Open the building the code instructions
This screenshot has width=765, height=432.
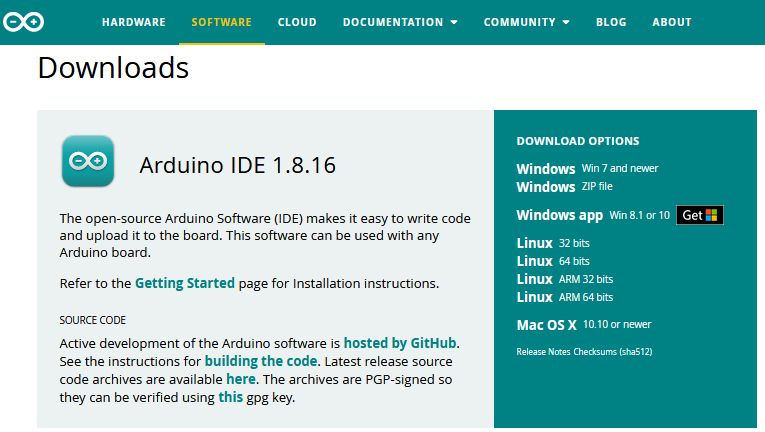[x=261, y=361]
